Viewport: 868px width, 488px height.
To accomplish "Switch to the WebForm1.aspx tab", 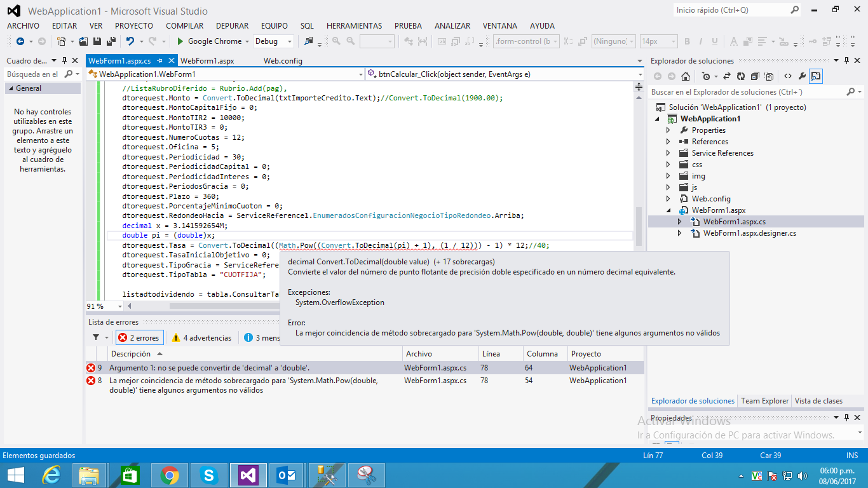I will [x=207, y=61].
